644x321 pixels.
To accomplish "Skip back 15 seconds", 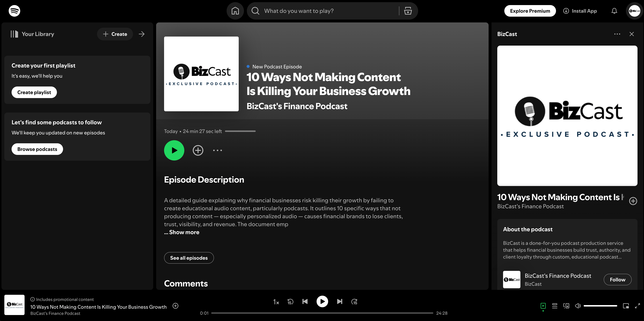I will click(290, 301).
